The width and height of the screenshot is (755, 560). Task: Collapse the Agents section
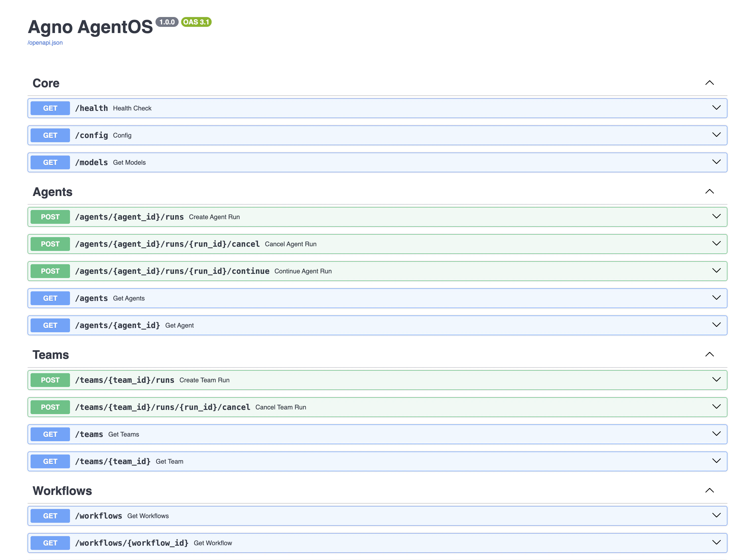click(x=710, y=192)
